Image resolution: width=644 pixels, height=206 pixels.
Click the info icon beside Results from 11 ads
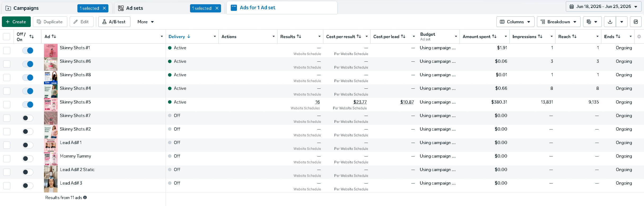point(85,198)
